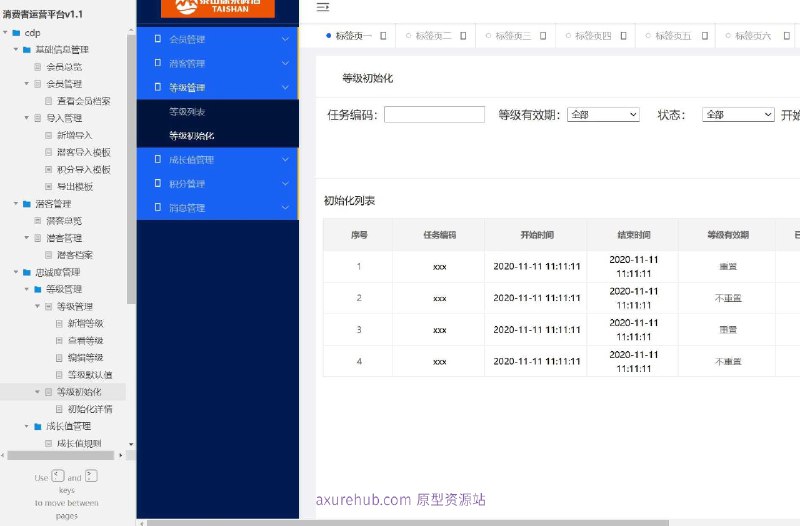
Task: Expand 成长值管理 chevron in blue menu
Action: pos(285,159)
